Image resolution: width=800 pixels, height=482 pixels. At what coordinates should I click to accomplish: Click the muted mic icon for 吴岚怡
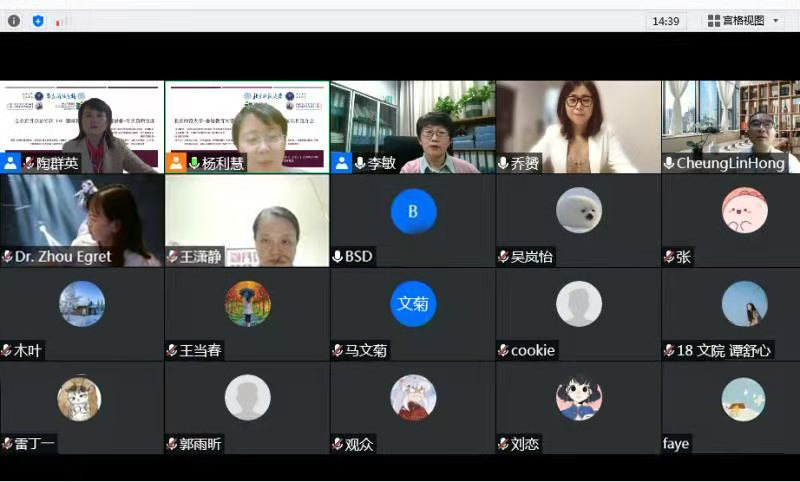pyautogui.click(x=503, y=257)
